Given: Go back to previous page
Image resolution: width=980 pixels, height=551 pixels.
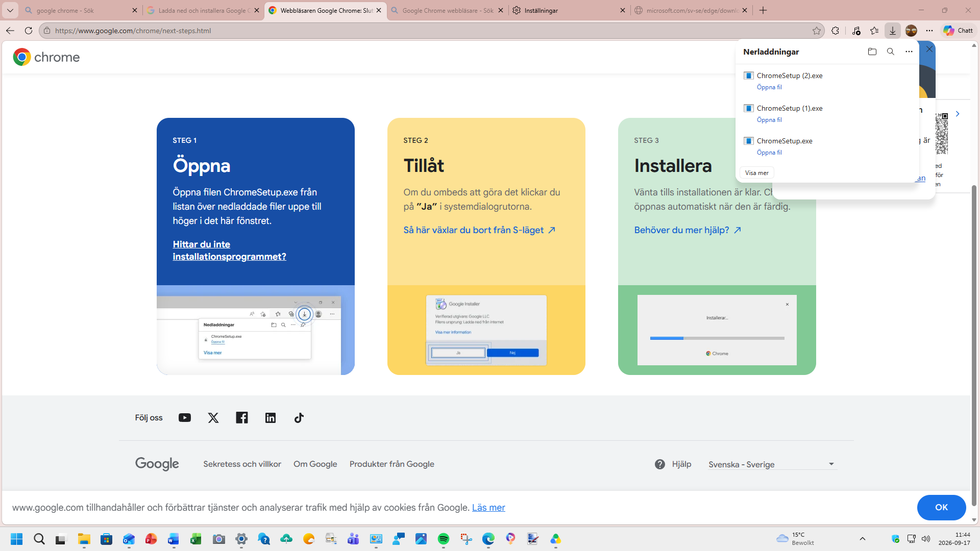Looking at the screenshot, I should pos(10,31).
